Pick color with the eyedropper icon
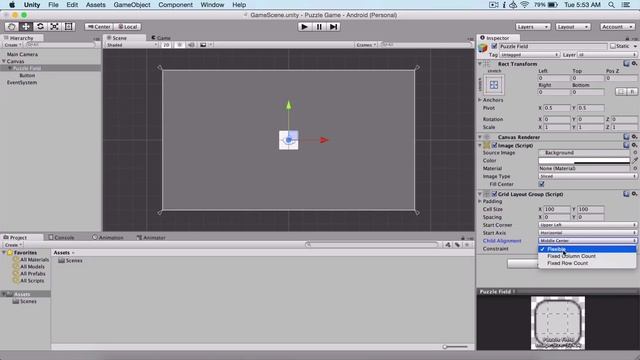 pyautogui.click(x=635, y=161)
